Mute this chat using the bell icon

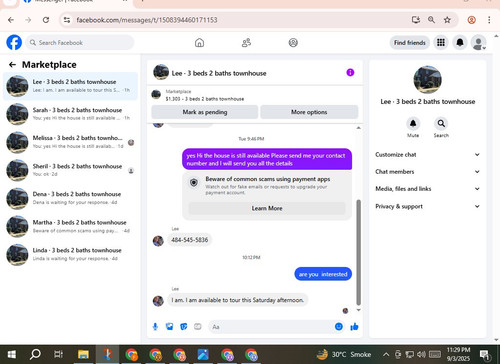(413, 123)
